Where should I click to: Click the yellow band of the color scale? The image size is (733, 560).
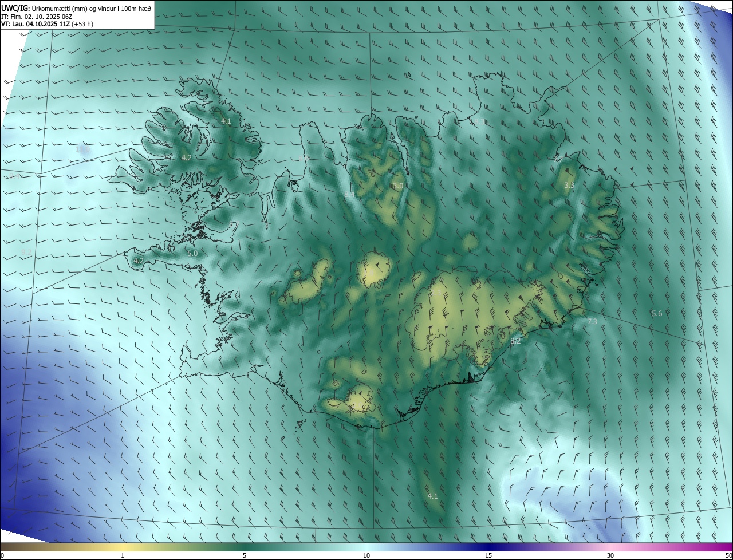tap(123, 547)
